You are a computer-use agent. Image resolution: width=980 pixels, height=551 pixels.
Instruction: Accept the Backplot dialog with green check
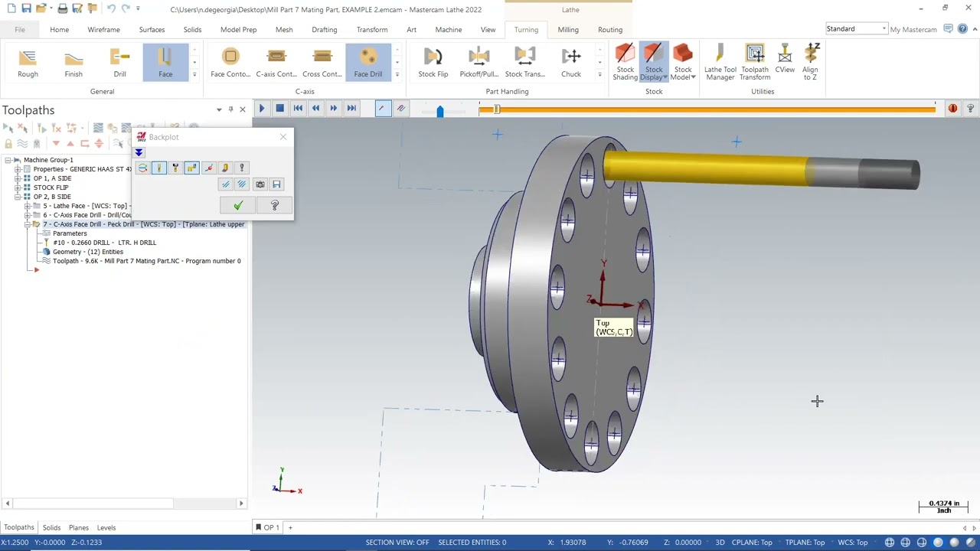point(238,206)
